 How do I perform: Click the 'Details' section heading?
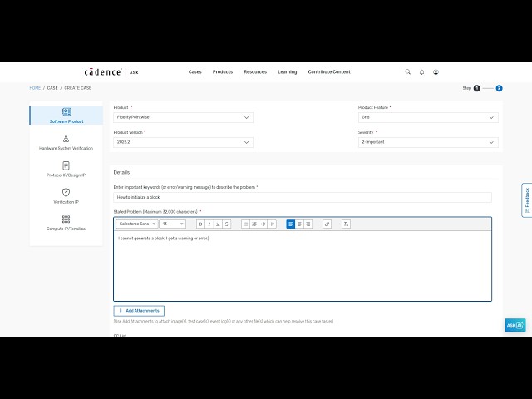tap(121, 172)
